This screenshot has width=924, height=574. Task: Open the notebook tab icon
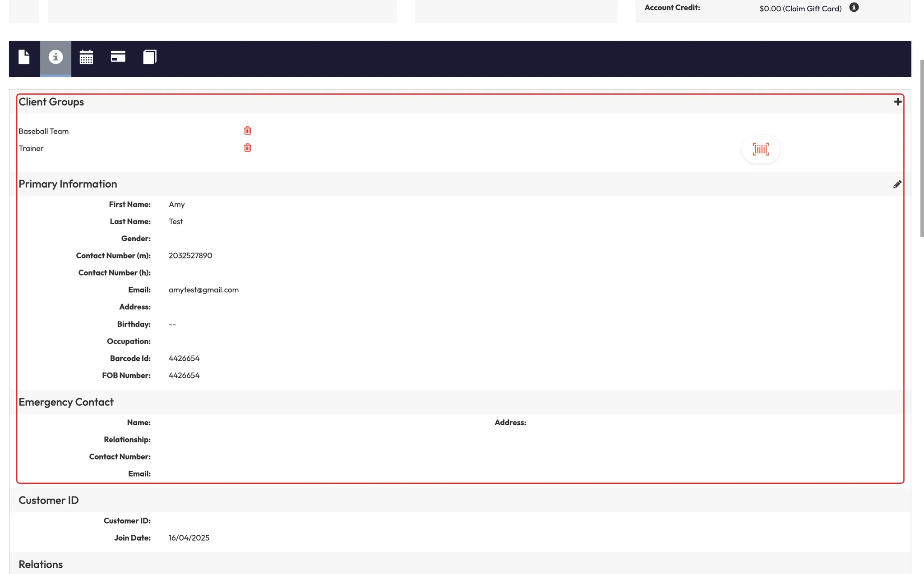click(x=149, y=57)
